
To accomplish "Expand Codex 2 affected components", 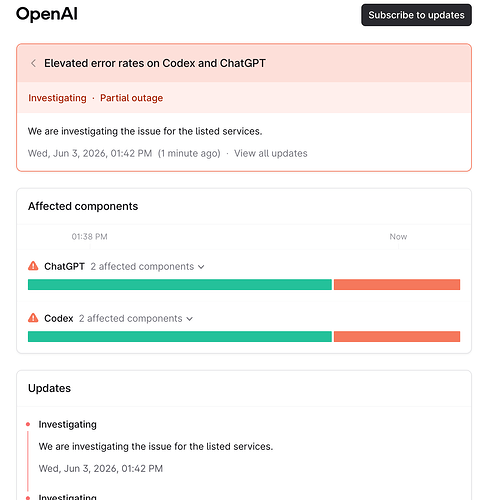I will [136, 319].
